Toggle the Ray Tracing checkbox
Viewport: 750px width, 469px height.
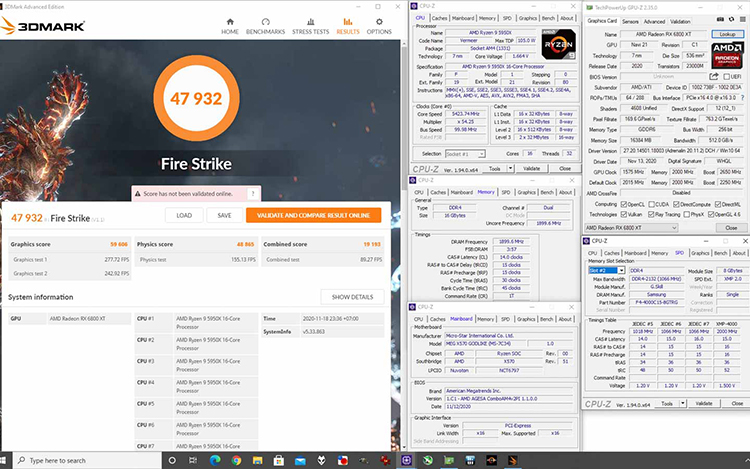651,214
